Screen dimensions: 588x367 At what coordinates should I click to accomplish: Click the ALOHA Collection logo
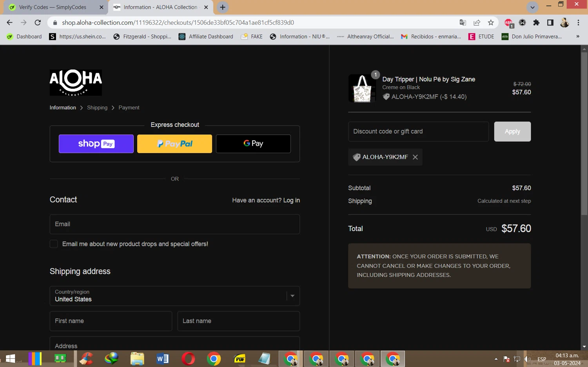76,83
